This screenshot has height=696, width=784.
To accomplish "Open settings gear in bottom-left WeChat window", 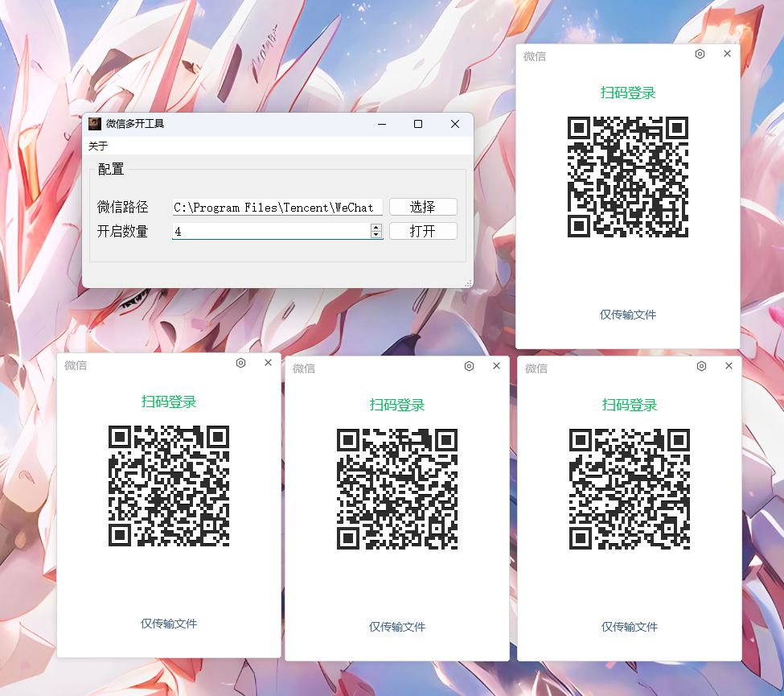I will [x=240, y=363].
